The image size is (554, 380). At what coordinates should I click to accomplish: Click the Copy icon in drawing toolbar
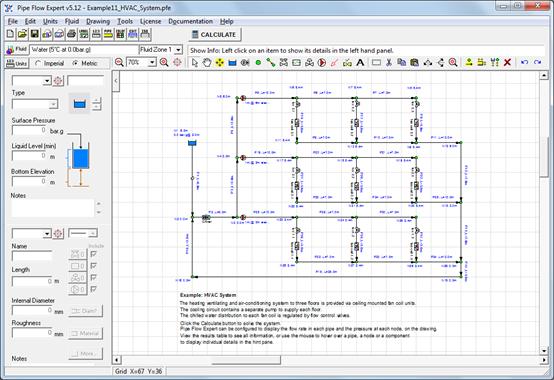pyautogui.click(x=401, y=63)
